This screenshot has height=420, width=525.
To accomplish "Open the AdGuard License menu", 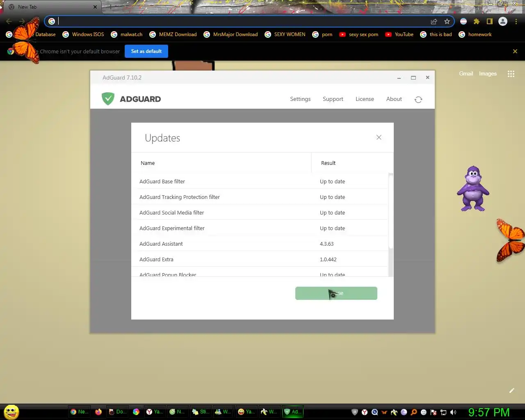I will (365, 99).
